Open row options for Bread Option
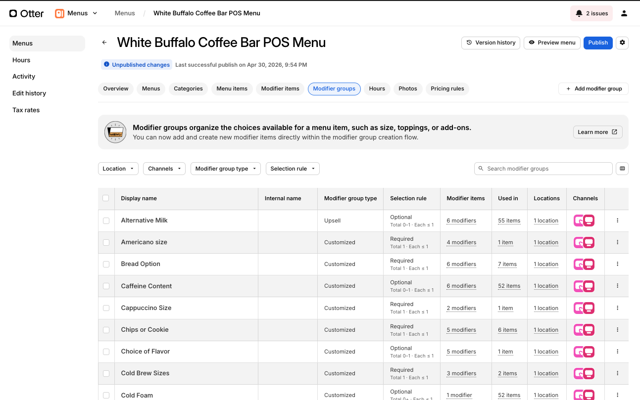 click(x=617, y=264)
